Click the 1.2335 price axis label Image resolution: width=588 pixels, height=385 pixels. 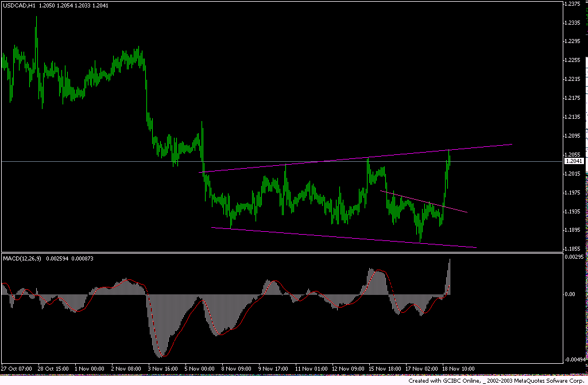pyautogui.click(x=572, y=23)
